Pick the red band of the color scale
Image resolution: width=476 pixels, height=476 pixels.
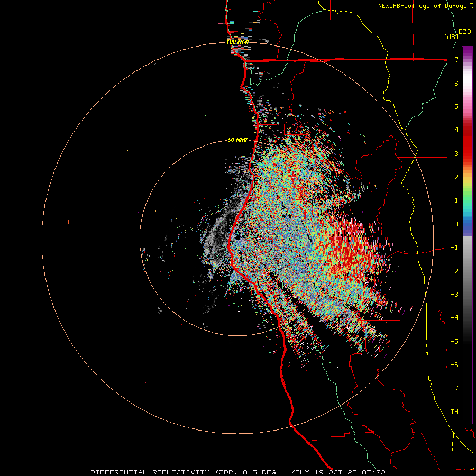point(467,143)
